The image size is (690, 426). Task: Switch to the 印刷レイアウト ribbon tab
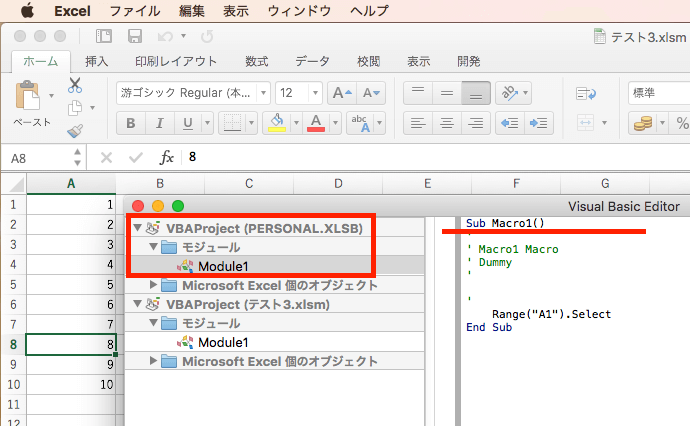click(176, 61)
